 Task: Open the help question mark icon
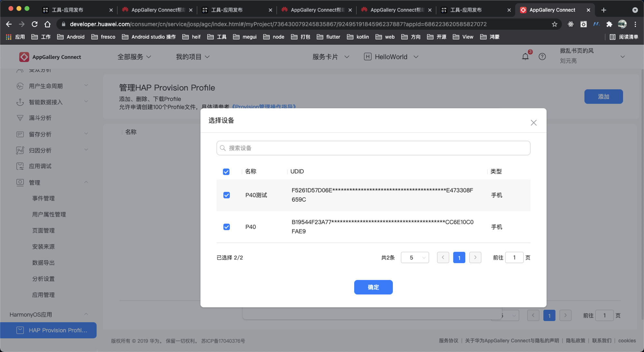pyautogui.click(x=542, y=57)
